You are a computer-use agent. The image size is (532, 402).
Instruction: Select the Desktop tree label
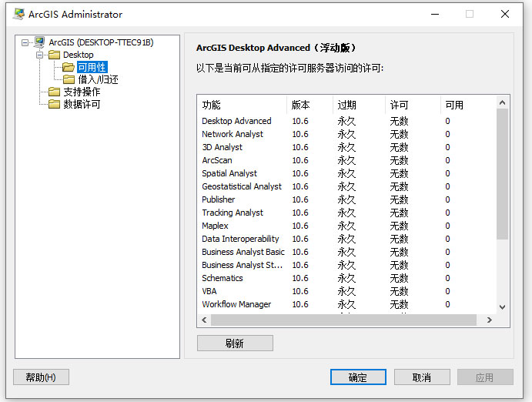point(79,55)
